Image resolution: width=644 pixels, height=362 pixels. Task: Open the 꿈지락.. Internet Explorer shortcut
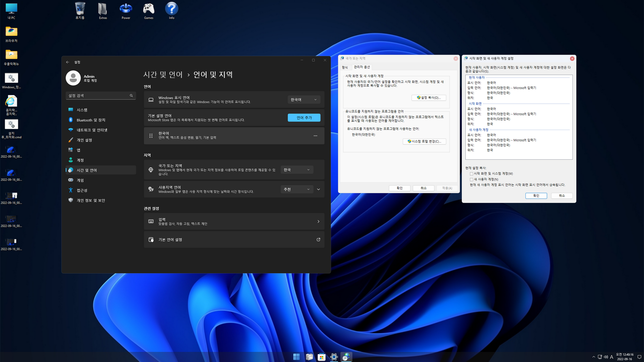coord(11,106)
